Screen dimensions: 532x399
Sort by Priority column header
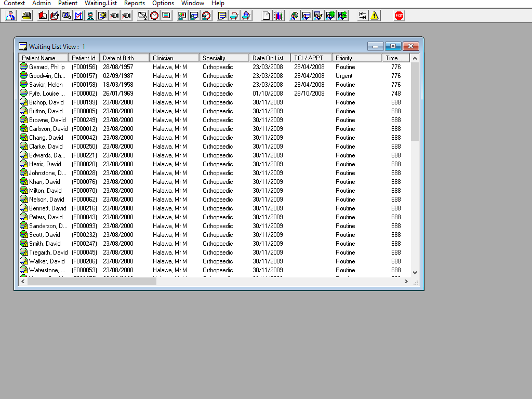click(357, 58)
